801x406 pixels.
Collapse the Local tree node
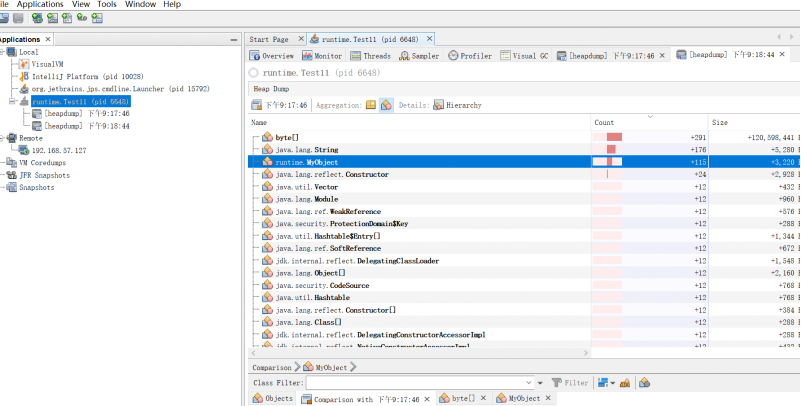pos(2,52)
